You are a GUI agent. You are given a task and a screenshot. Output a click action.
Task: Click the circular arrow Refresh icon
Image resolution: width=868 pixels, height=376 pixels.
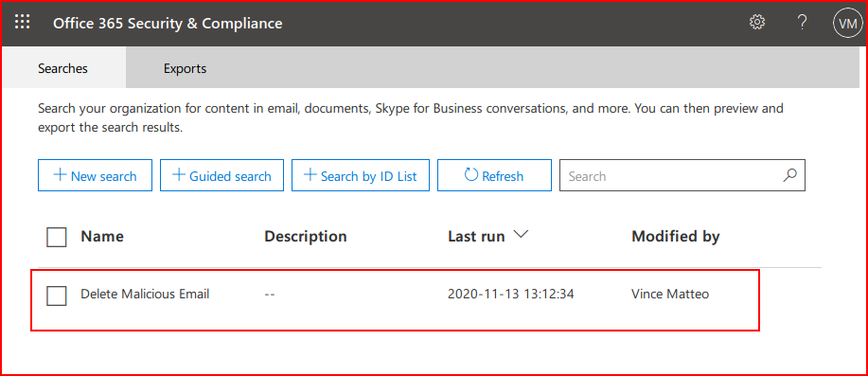point(471,175)
